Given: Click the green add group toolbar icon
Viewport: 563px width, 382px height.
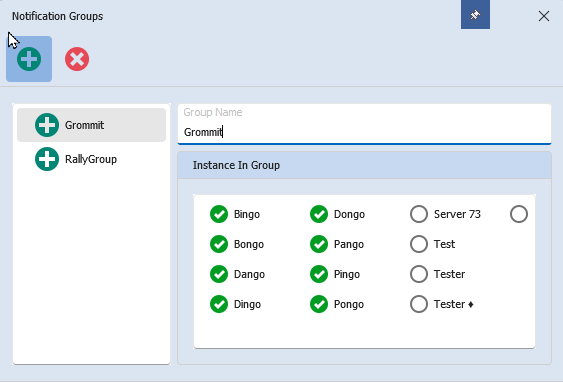Looking at the screenshot, I should (x=29, y=59).
